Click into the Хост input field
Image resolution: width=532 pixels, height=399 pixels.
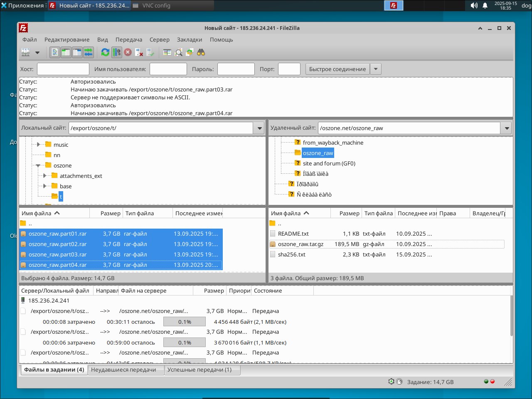pyautogui.click(x=63, y=69)
